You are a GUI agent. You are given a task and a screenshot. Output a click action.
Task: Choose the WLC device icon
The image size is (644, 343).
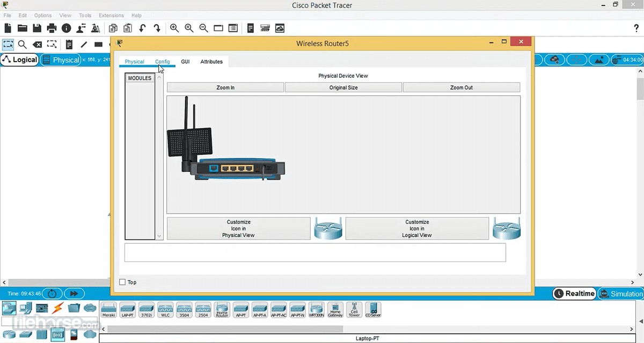pos(165,310)
